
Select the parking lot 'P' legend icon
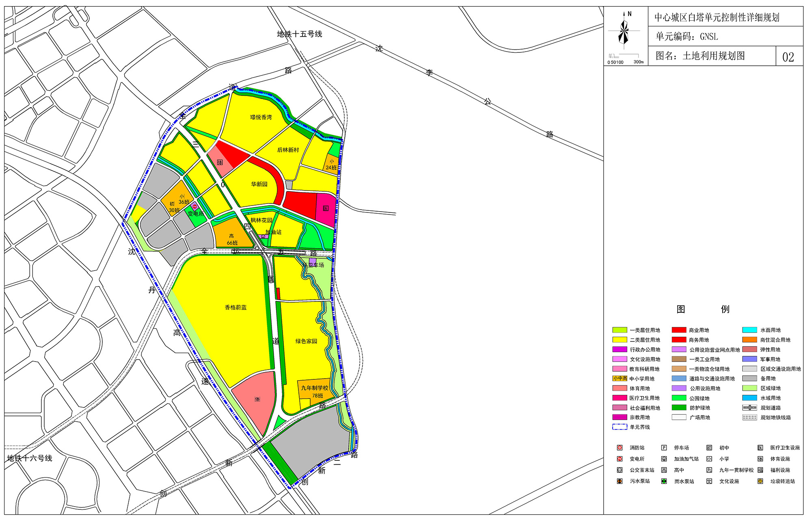tap(664, 448)
